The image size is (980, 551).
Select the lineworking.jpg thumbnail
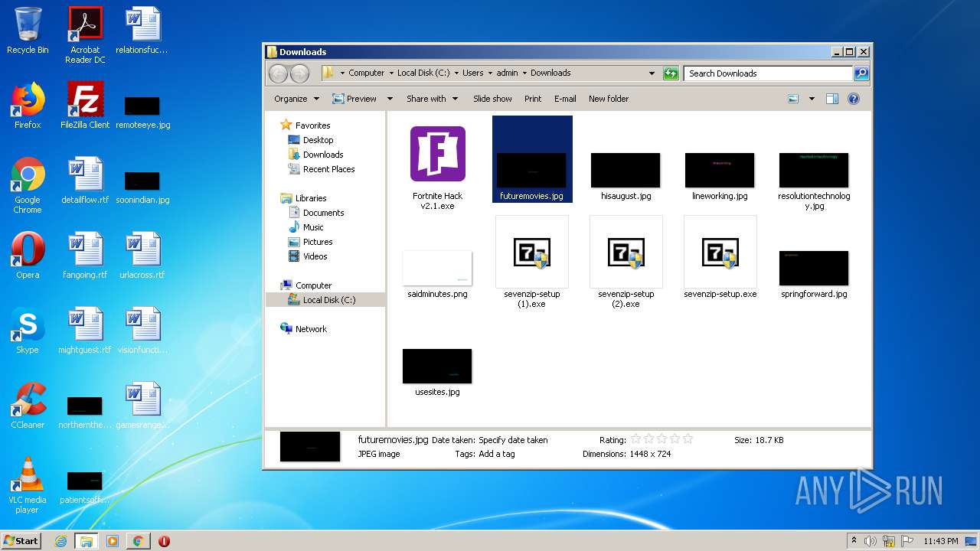[720, 170]
